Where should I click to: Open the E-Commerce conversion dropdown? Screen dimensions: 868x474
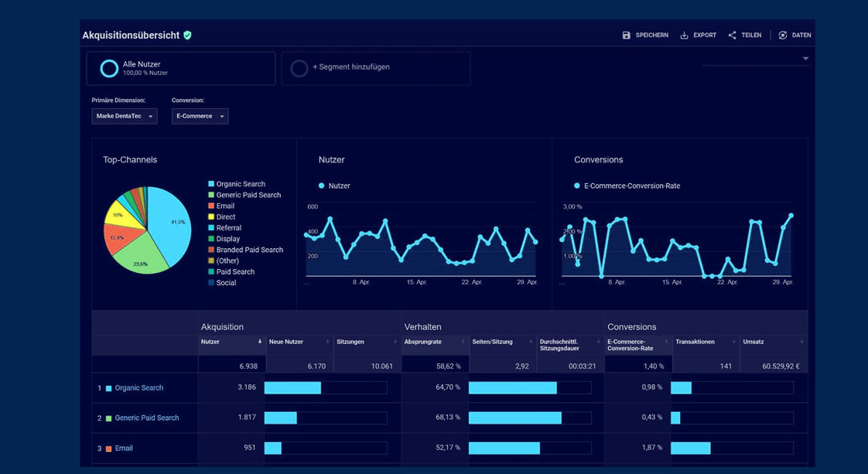point(200,116)
